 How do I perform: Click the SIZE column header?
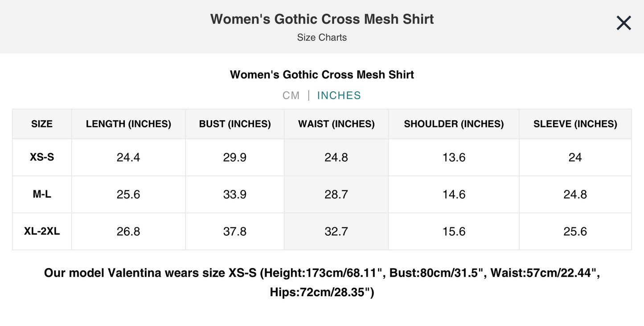coord(41,124)
